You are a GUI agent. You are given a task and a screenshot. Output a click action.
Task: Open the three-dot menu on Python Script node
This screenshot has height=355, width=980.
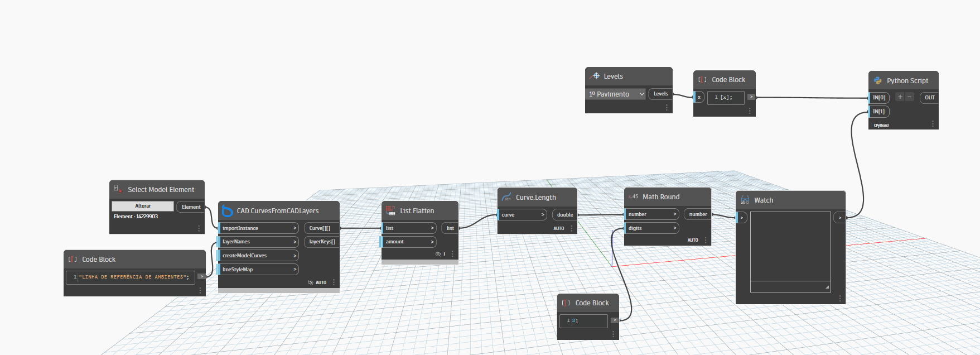(x=933, y=124)
